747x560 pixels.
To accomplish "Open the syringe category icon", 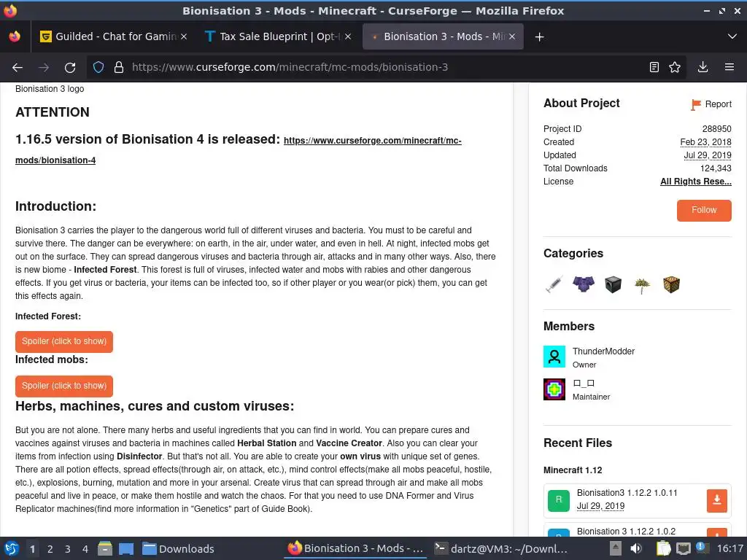I will point(554,285).
